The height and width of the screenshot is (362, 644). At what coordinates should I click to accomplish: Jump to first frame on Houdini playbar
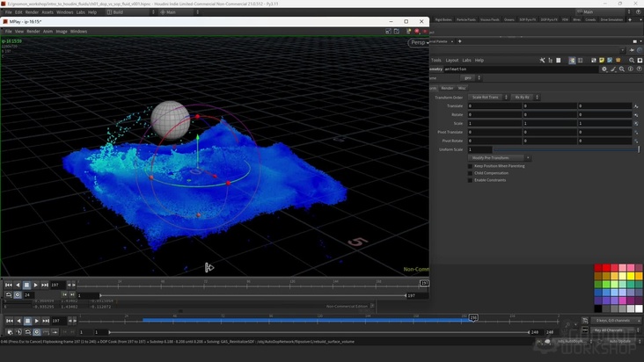pos(10,321)
